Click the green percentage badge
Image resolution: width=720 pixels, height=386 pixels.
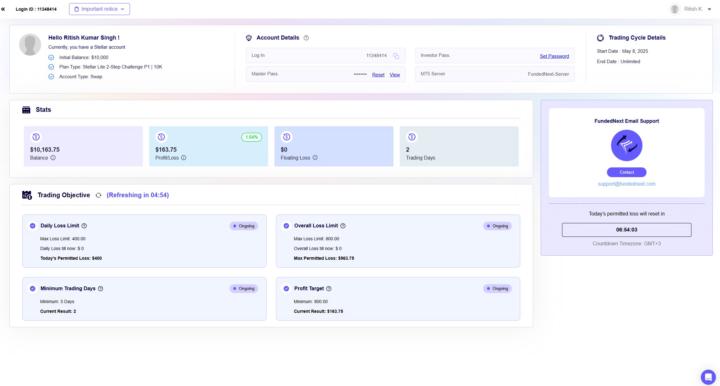coord(252,137)
